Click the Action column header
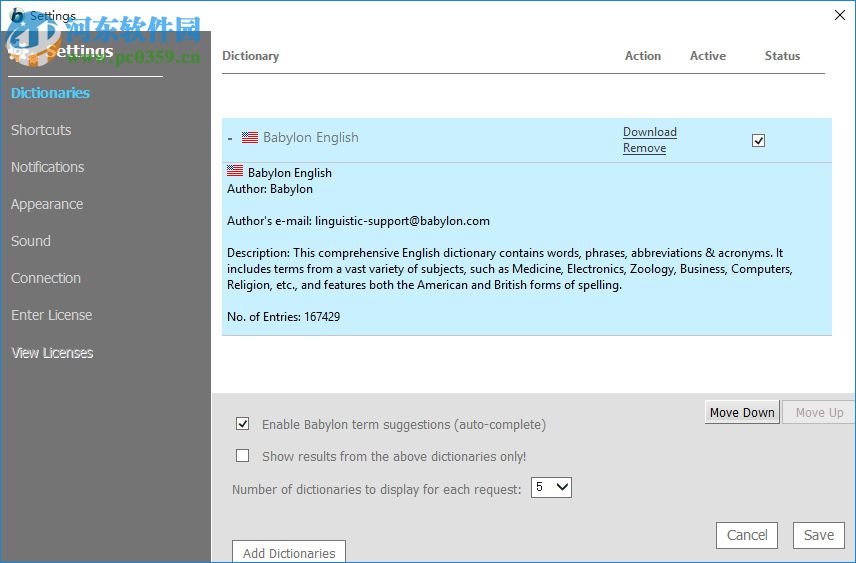 point(643,56)
